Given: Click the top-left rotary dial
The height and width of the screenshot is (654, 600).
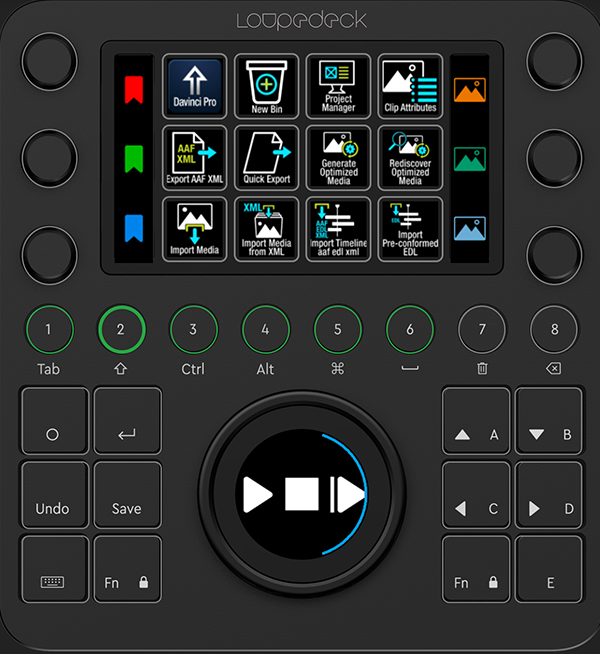Looking at the screenshot, I should pyautogui.click(x=50, y=61).
